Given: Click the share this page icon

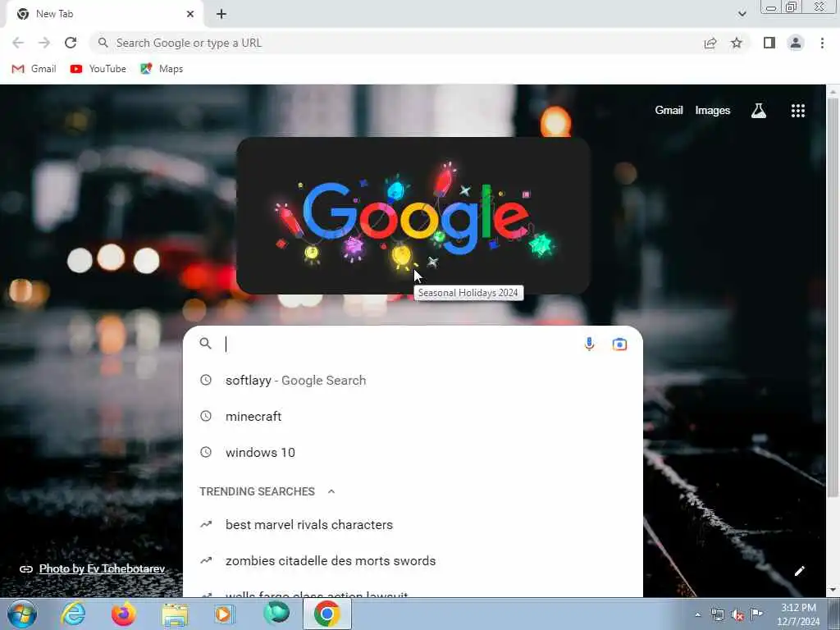Looking at the screenshot, I should pyautogui.click(x=710, y=43).
